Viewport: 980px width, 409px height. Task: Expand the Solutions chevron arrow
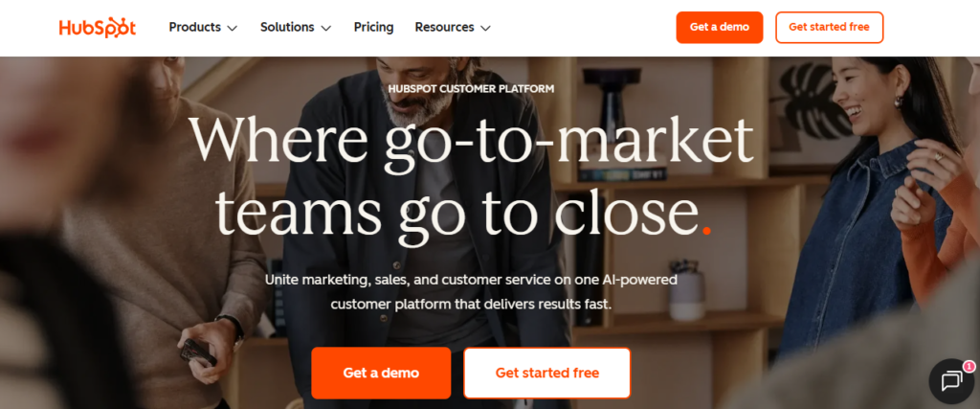pos(325,28)
